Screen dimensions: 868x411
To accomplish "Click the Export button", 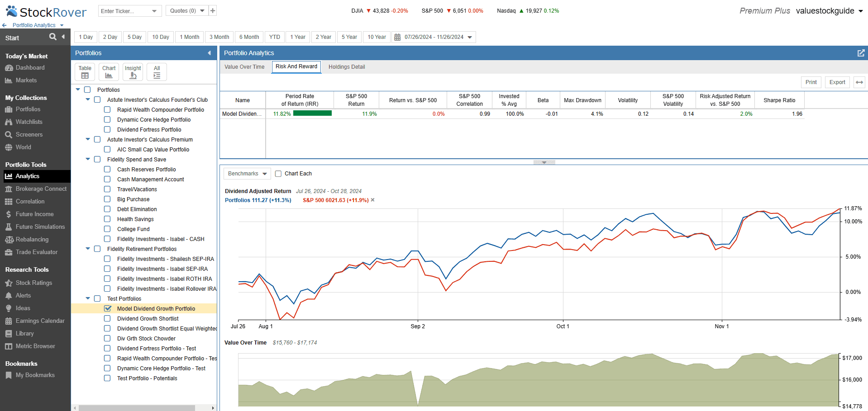I will [837, 82].
